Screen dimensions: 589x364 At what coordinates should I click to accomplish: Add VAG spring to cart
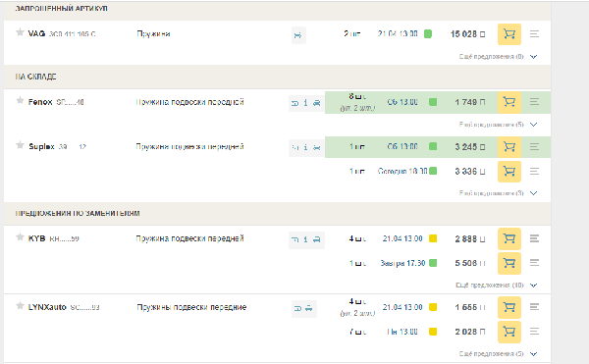tap(509, 34)
